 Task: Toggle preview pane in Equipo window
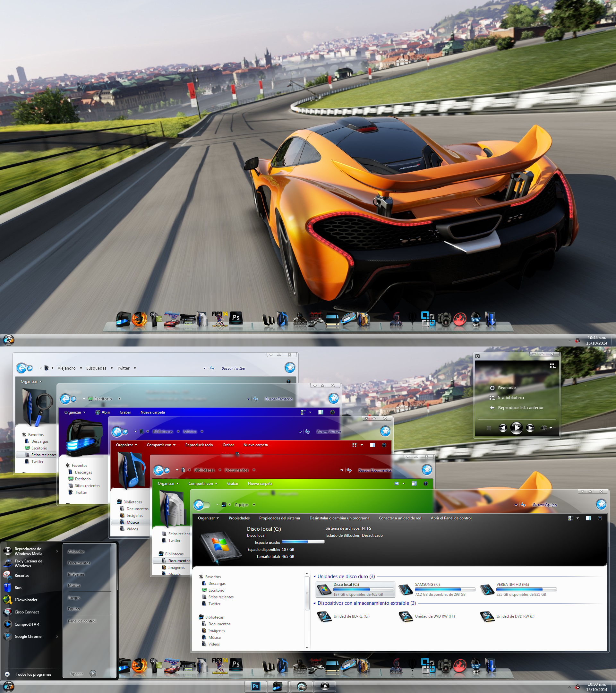click(588, 518)
